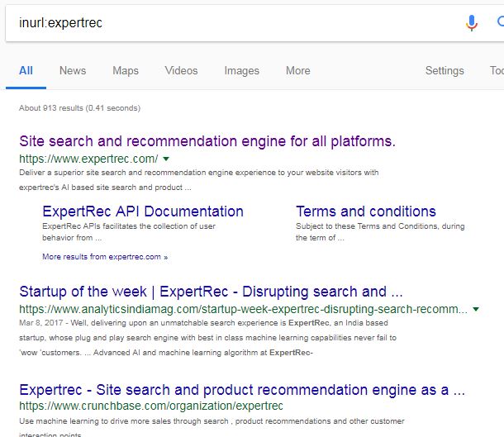Switch to the Maps tab
The width and height of the screenshot is (504, 437).
[126, 70]
